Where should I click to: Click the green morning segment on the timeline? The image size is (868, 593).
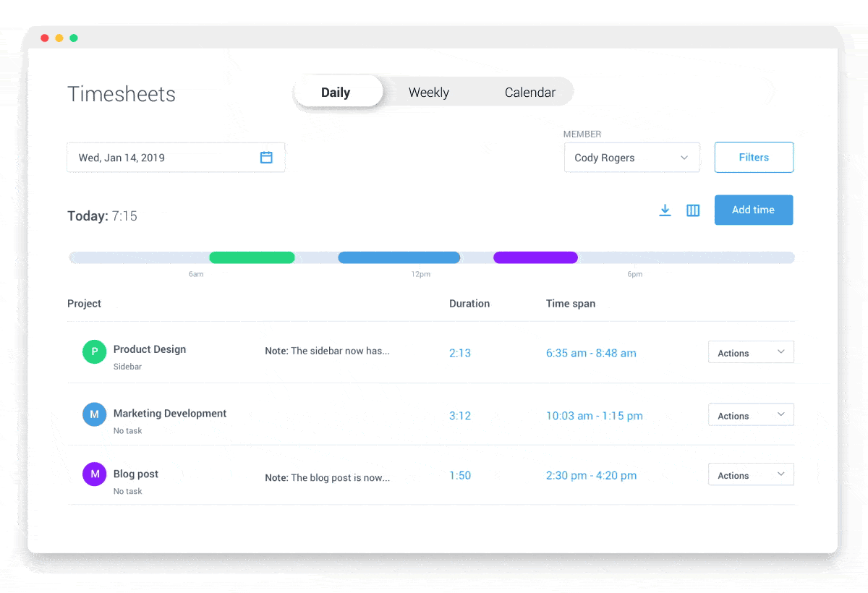tap(252, 257)
